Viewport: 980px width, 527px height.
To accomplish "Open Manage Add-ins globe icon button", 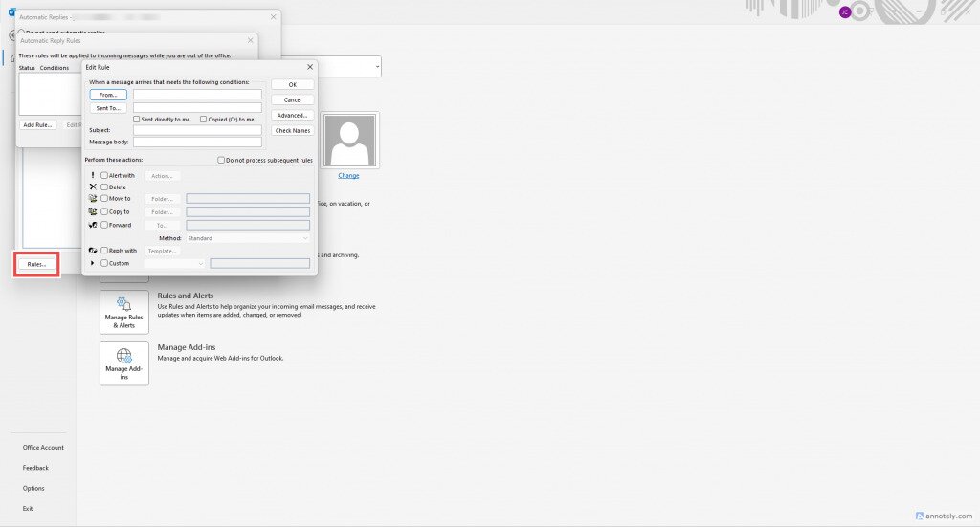I will point(123,363).
